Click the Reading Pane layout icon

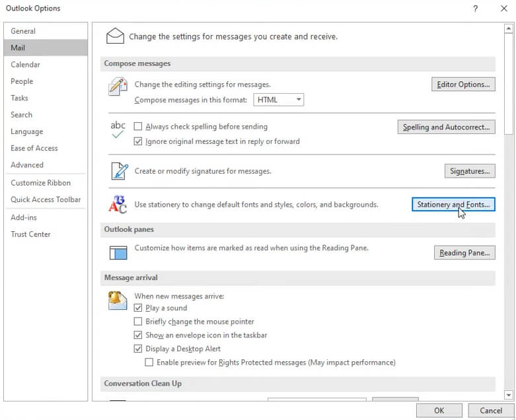pyautogui.click(x=118, y=252)
